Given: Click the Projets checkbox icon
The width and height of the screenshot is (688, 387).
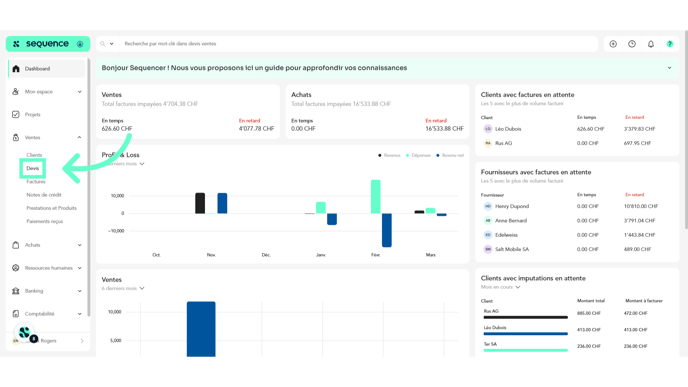Looking at the screenshot, I should [16, 115].
